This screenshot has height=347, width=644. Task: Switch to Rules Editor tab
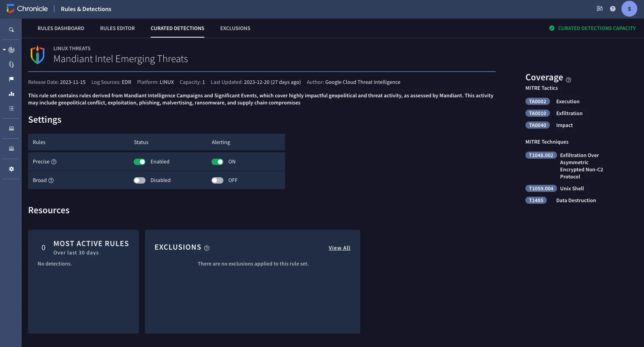[117, 28]
